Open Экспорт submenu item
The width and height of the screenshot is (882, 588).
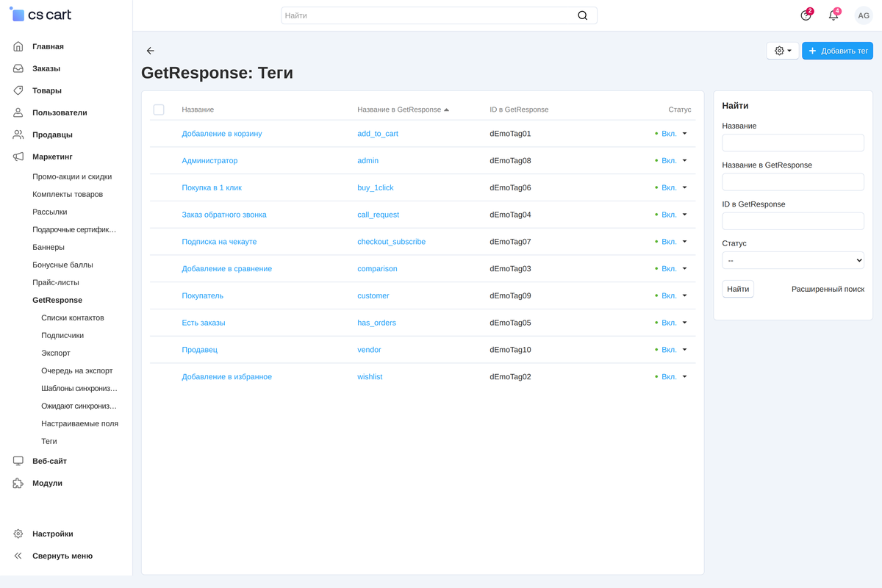click(x=56, y=353)
